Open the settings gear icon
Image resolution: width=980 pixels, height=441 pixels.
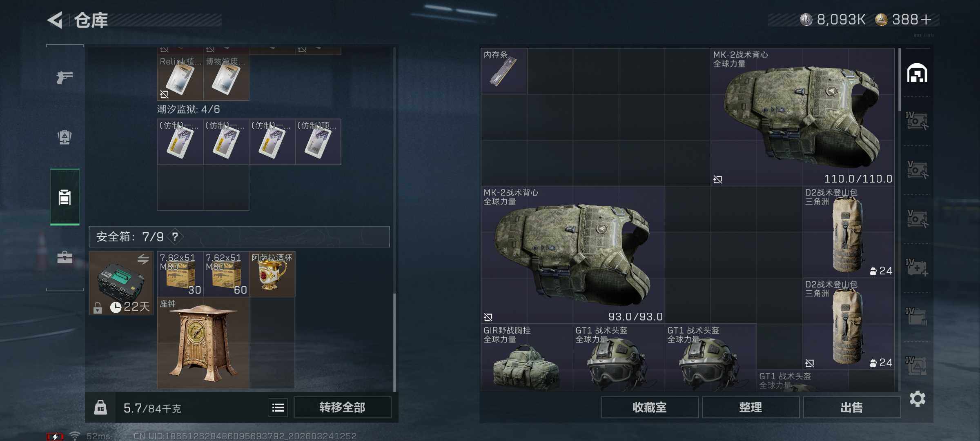(917, 399)
